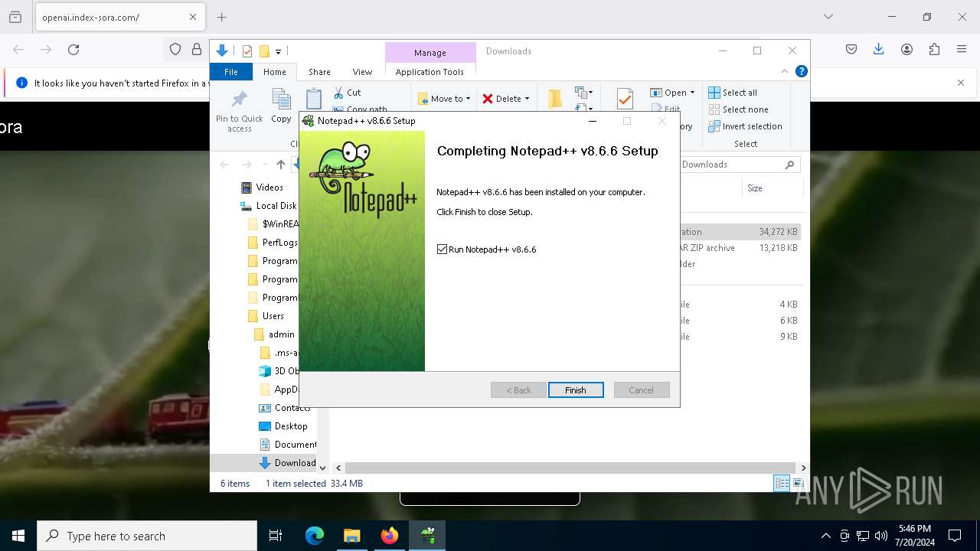Screen dimensions: 980x551
Task: Open Explorer Help question mark icon
Action: tap(802, 71)
